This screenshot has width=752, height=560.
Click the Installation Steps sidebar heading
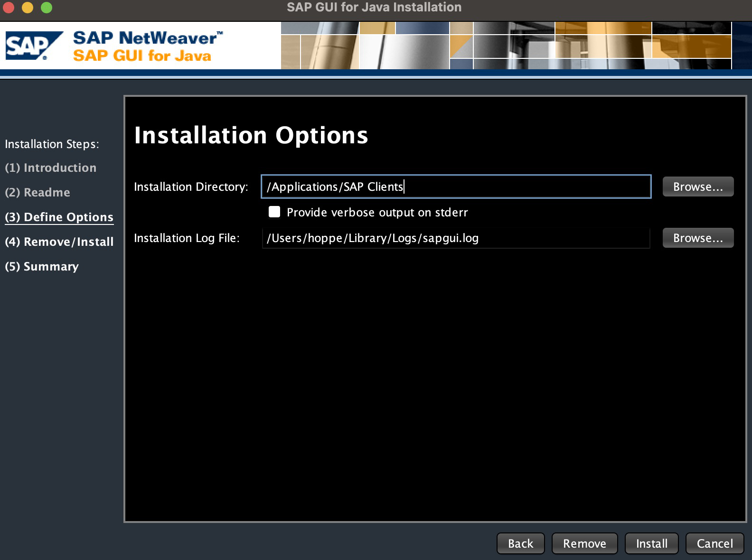(52, 144)
